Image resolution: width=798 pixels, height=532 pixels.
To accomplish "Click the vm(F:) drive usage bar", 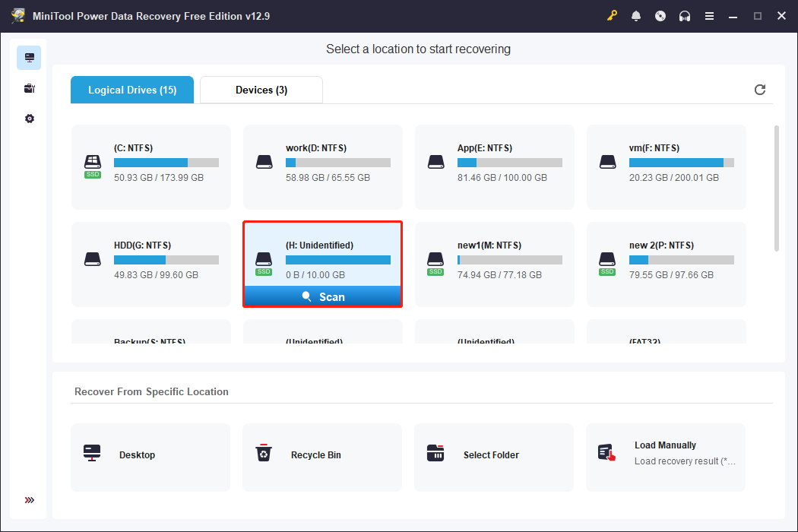I will point(682,163).
